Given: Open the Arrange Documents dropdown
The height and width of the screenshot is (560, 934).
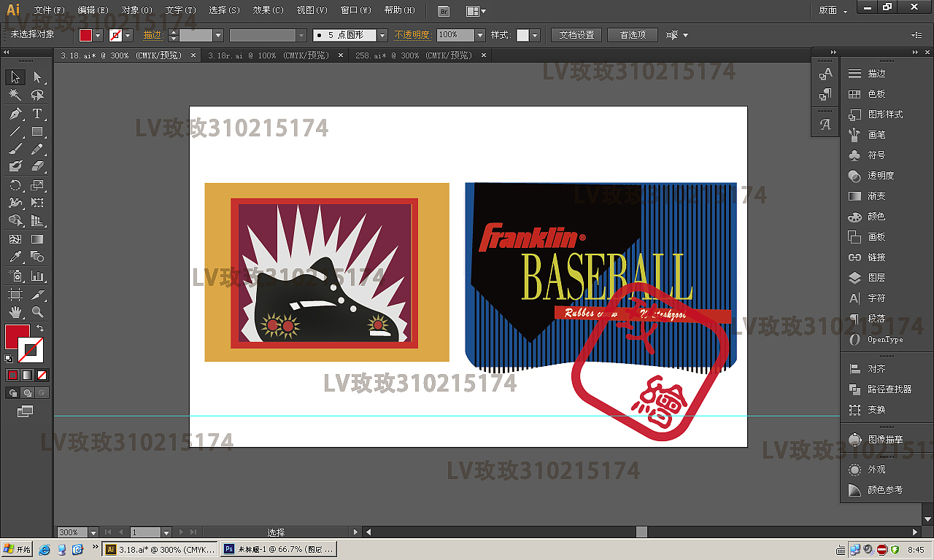Looking at the screenshot, I should click(x=476, y=11).
